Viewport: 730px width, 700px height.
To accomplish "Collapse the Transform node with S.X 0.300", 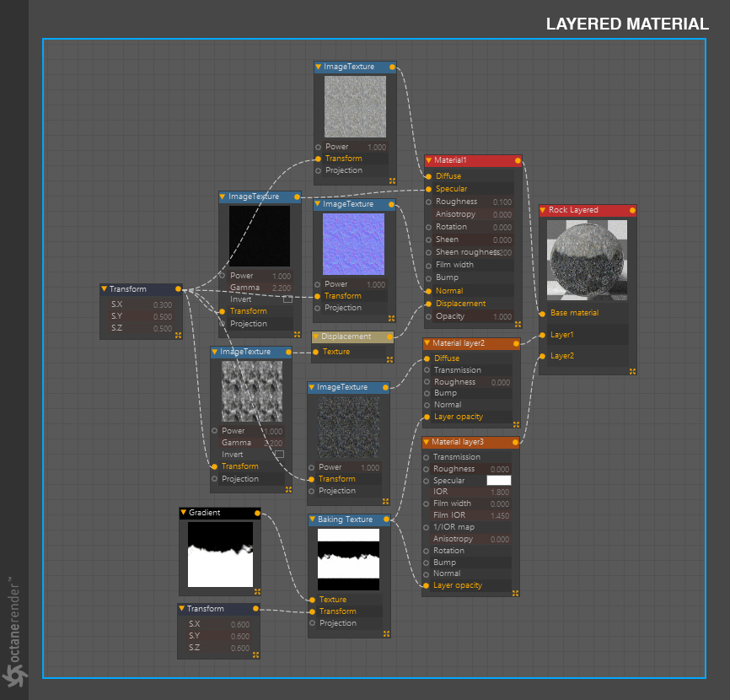I will click(105, 289).
